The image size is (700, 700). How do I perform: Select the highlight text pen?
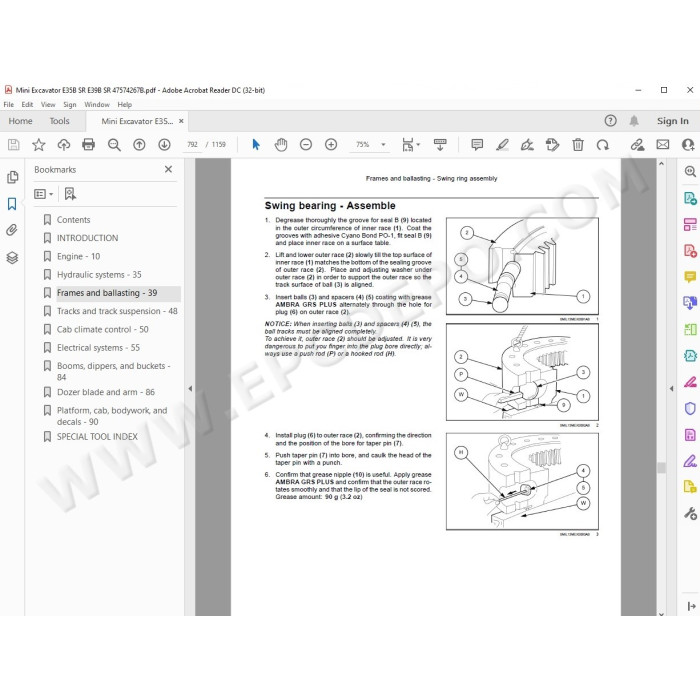click(x=502, y=145)
